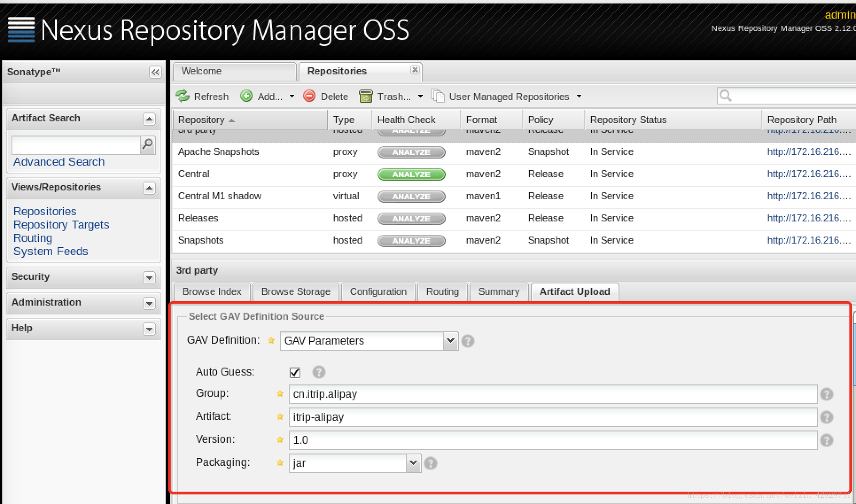This screenshot has height=504, width=856.
Task: Open the Repositories link in the sidebar
Action: click(45, 211)
